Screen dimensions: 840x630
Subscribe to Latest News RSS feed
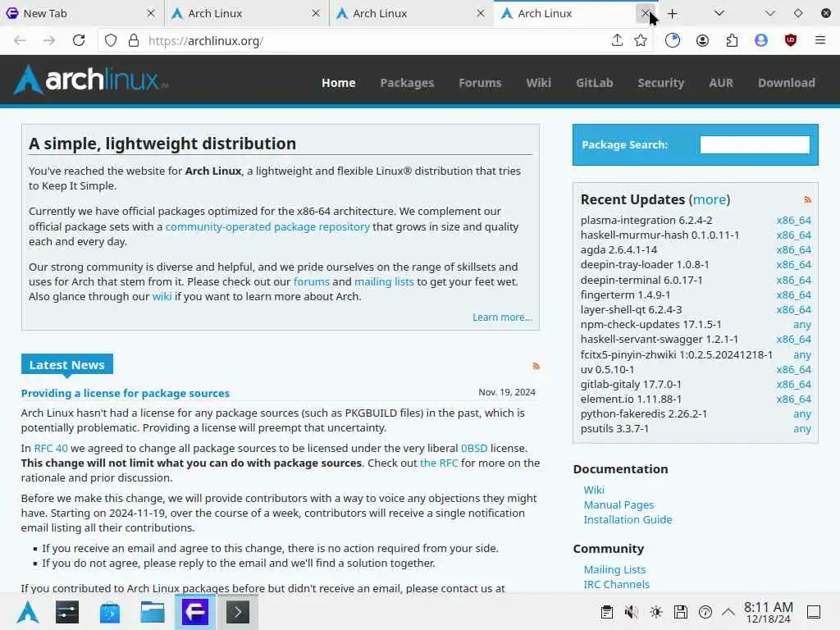tap(536, 367)
